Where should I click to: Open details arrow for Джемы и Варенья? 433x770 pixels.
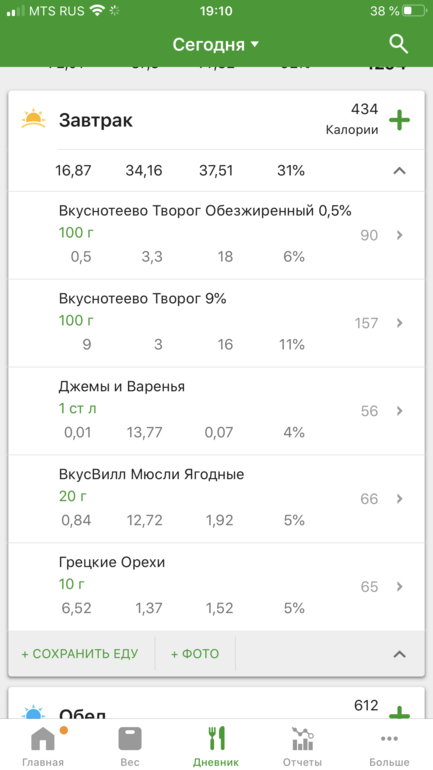point(400,411)
